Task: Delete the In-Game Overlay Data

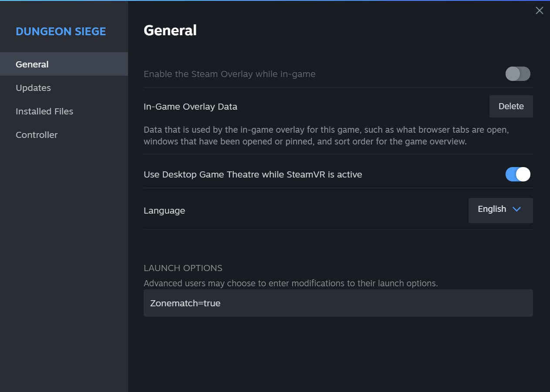Action: pyautogui.click(x=511, y=107)
